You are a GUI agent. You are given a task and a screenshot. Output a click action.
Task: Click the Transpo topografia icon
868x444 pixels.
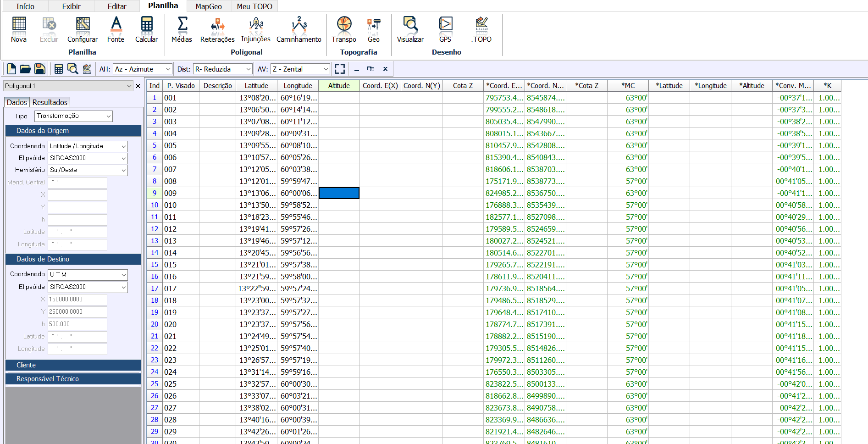pos(344,29)
